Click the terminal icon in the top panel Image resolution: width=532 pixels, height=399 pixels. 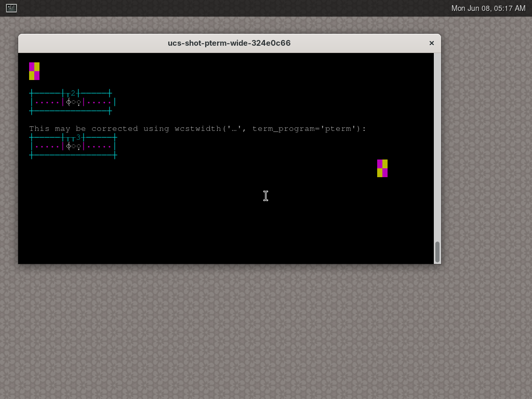11,8
